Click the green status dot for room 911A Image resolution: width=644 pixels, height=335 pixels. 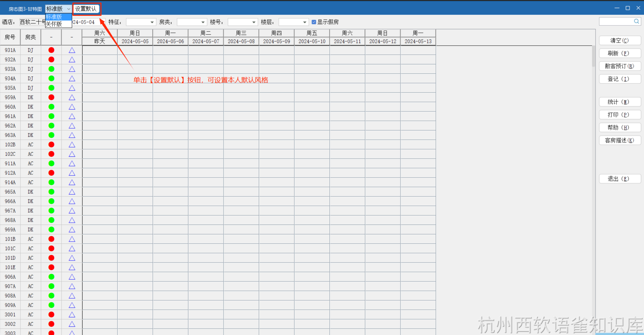51,163
